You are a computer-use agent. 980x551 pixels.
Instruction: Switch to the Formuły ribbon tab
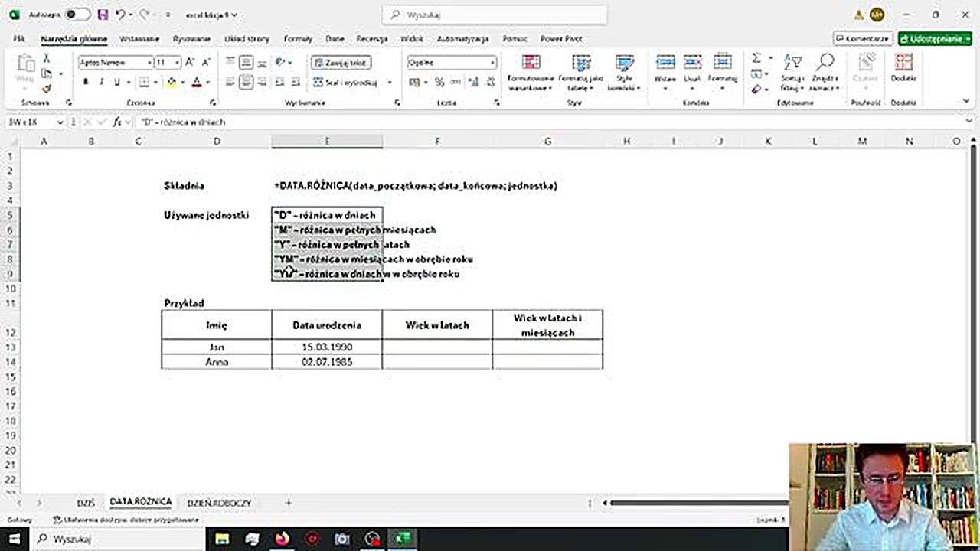click(298, 39)
